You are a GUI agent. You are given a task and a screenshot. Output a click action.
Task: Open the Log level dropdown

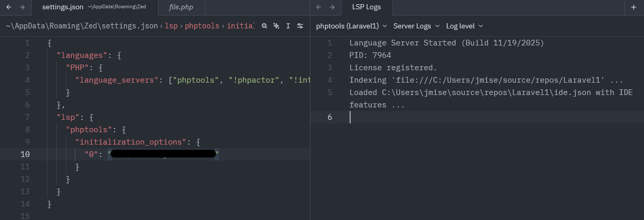coord(464,26)
